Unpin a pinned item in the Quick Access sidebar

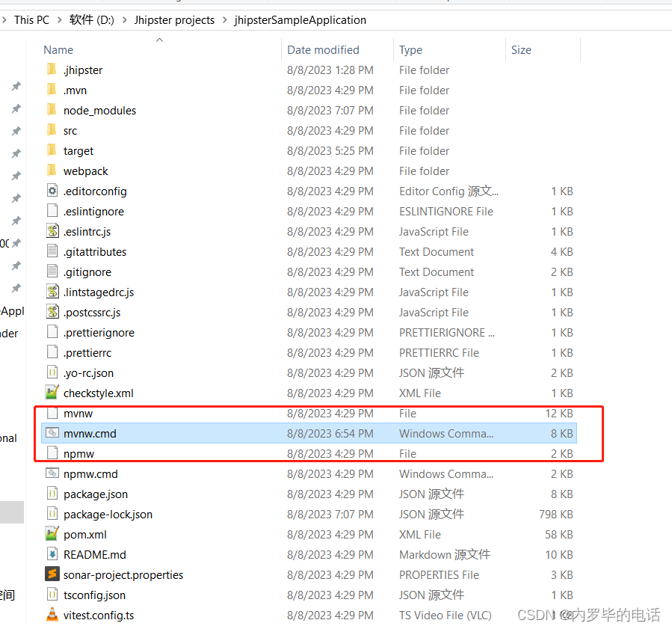click(16, 86)
